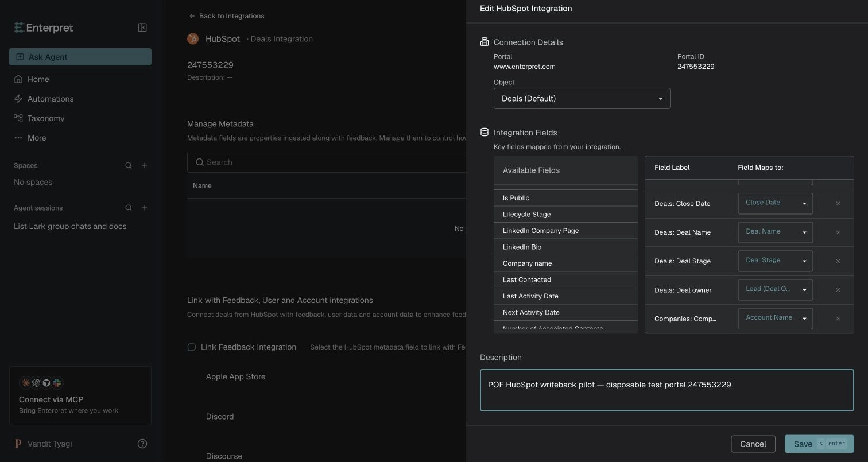Cancel editing the integration

click(753, 444)
